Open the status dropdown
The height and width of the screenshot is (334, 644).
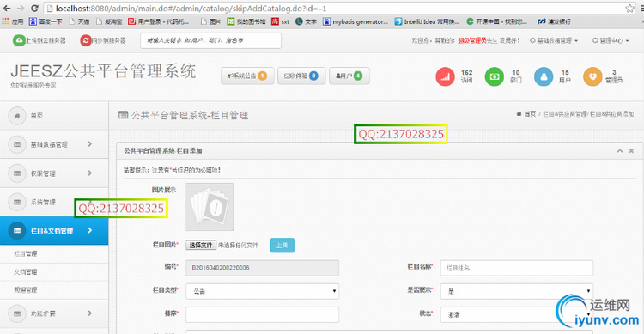coord(517,314)
